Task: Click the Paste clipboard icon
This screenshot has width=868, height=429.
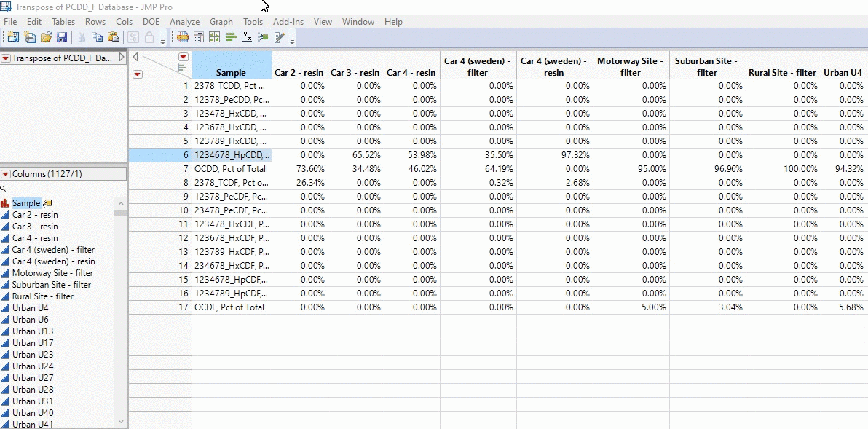Action: click(x=114, y=37)
